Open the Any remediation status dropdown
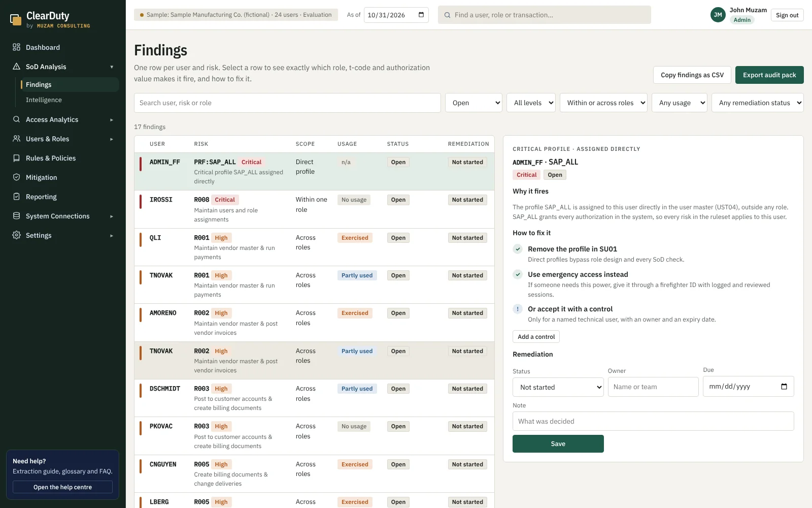Screen dimensions: 812x508 tap(758, 103)
